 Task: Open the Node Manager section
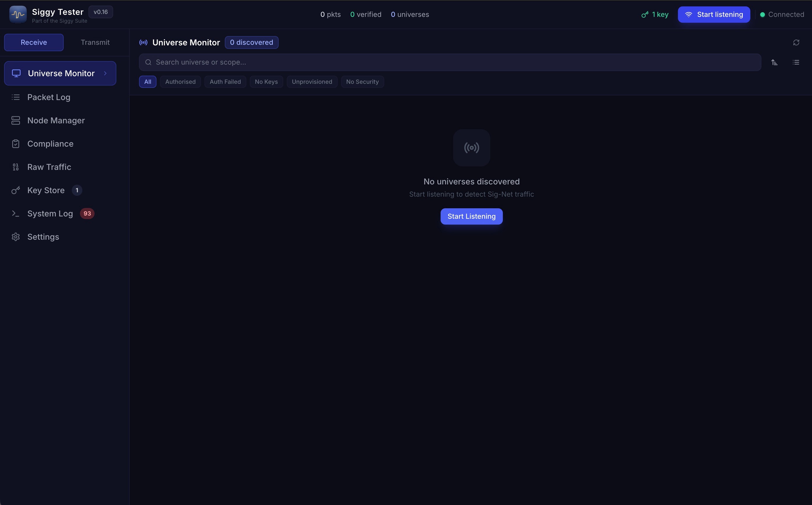click(x=56, y=120)
